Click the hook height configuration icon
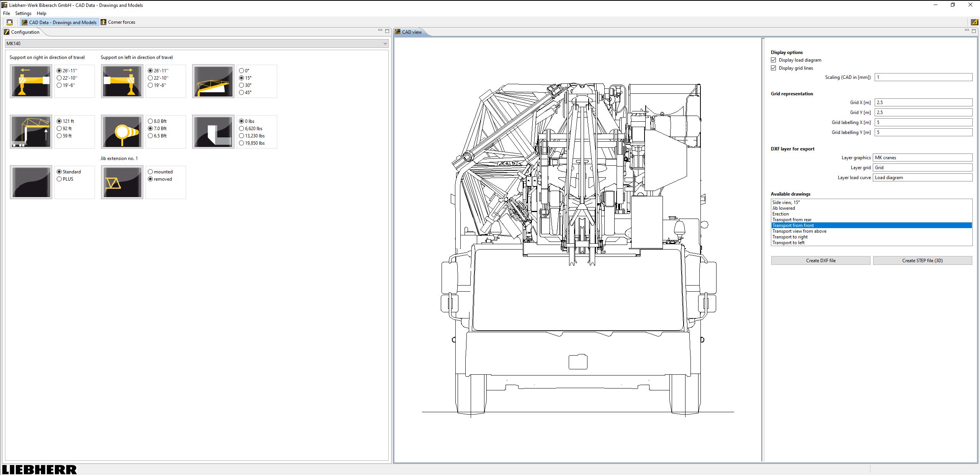Screen dimensions: 980x475 tap(31, 131)
